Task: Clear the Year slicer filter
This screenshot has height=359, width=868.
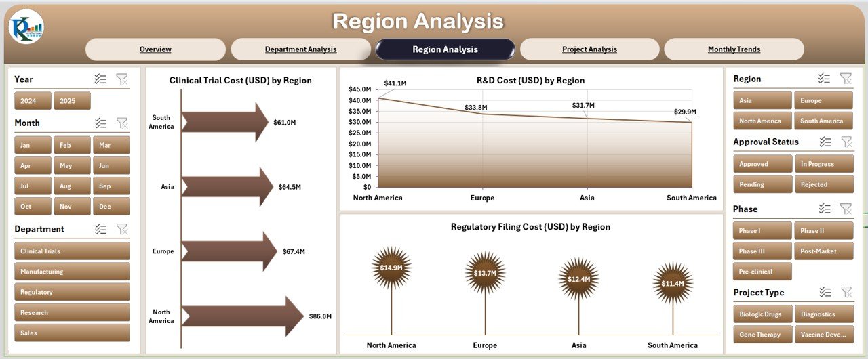Action: tap(122, 79)
